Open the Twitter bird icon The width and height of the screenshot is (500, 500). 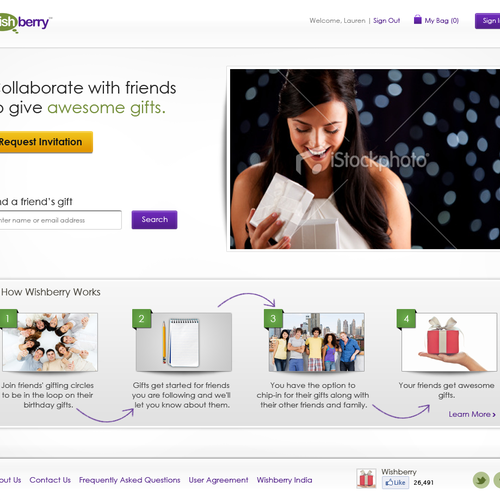(481, 480)
